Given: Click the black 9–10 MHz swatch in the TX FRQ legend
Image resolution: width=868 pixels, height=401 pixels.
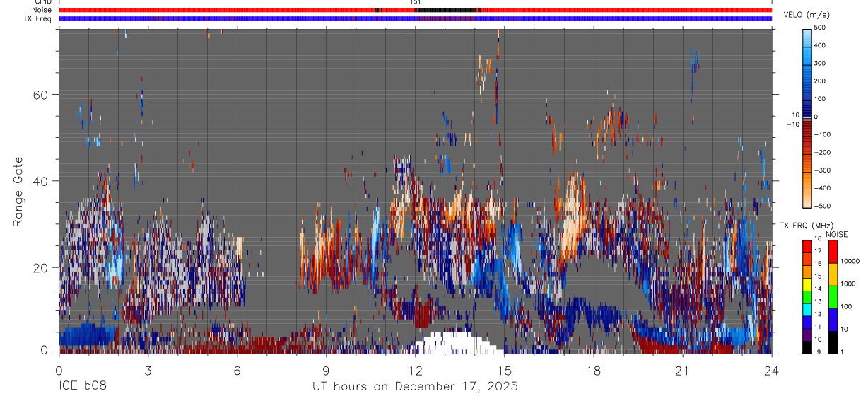Looking at the screenshot, I should point(807,347).
